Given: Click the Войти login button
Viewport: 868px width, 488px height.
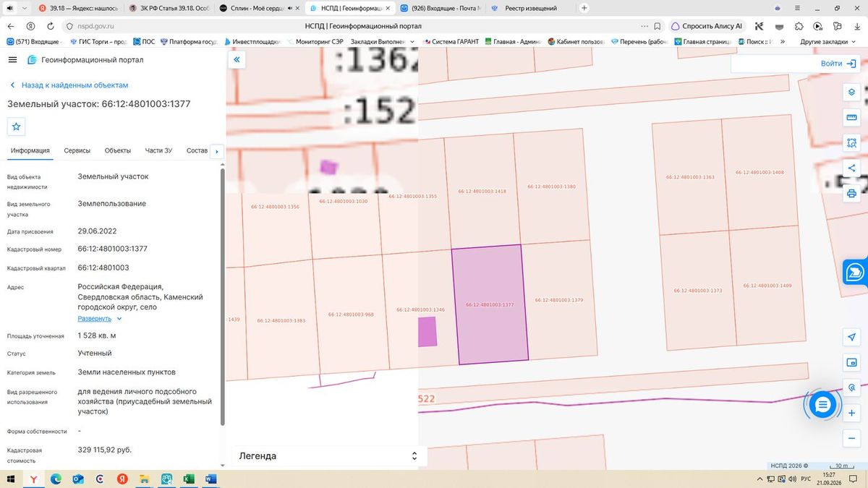Looking at the screenshot, I should point(838,64).
